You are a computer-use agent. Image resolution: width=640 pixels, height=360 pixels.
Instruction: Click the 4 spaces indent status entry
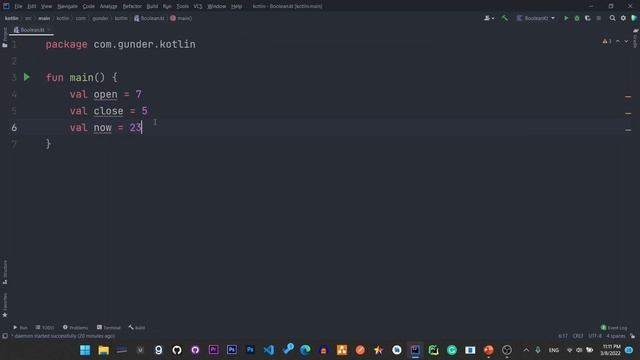point(616,336)
